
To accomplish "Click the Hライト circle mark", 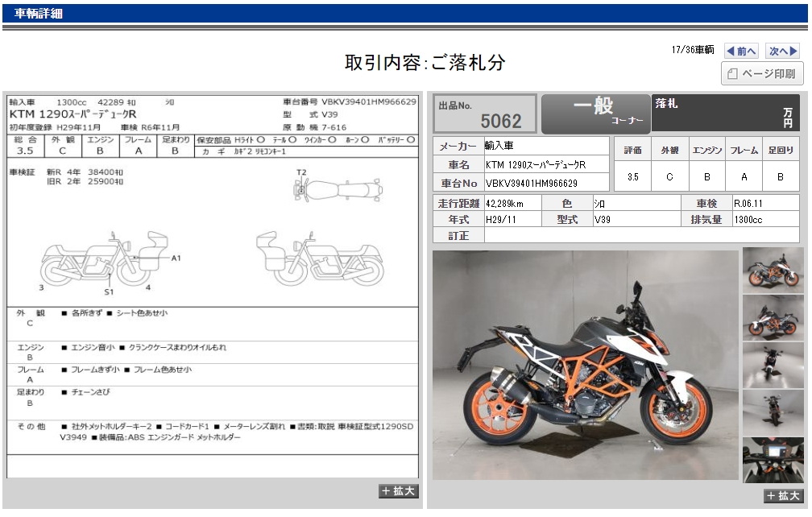I will [260, 140].
